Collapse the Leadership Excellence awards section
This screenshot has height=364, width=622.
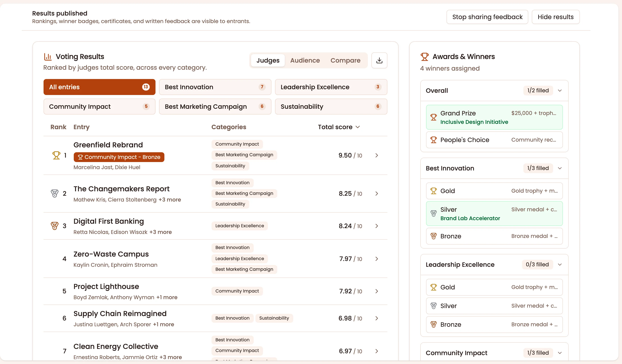pyautogui.click(x=560, y=265)
